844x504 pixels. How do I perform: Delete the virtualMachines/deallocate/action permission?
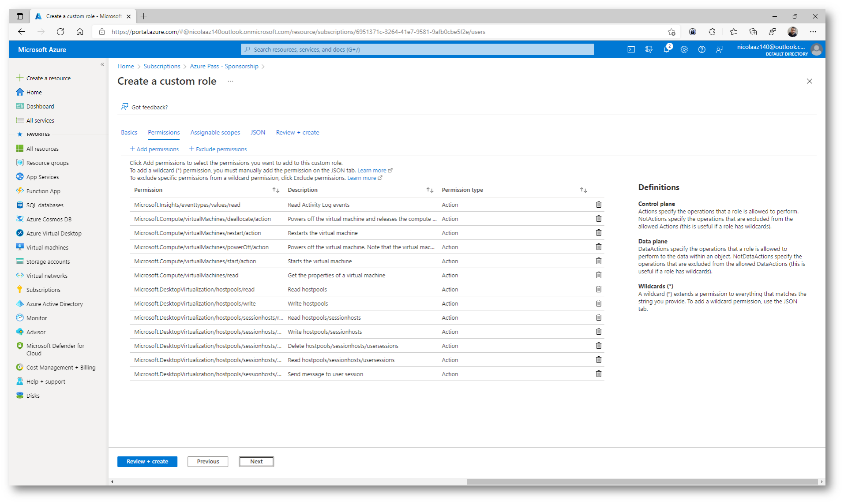coord(599,219)
